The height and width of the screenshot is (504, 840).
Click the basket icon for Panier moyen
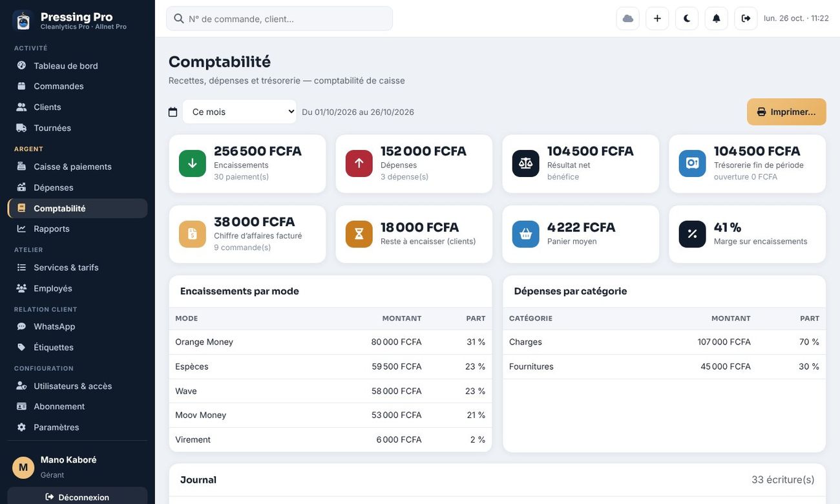[526, 234]
